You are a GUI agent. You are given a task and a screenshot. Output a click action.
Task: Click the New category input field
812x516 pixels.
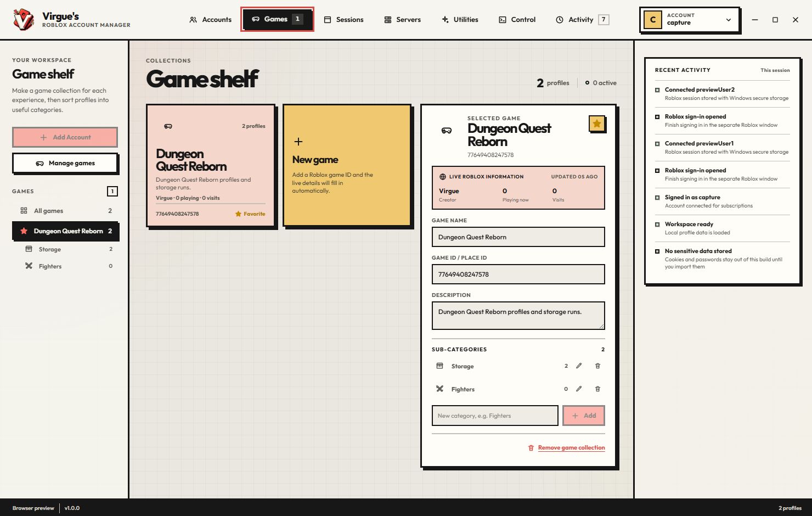click(495, 416)
